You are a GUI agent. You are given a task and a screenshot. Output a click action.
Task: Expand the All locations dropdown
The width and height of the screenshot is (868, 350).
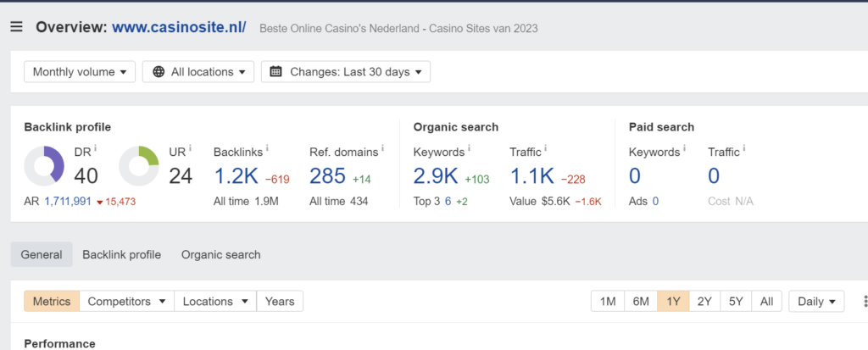pos(198,72)
